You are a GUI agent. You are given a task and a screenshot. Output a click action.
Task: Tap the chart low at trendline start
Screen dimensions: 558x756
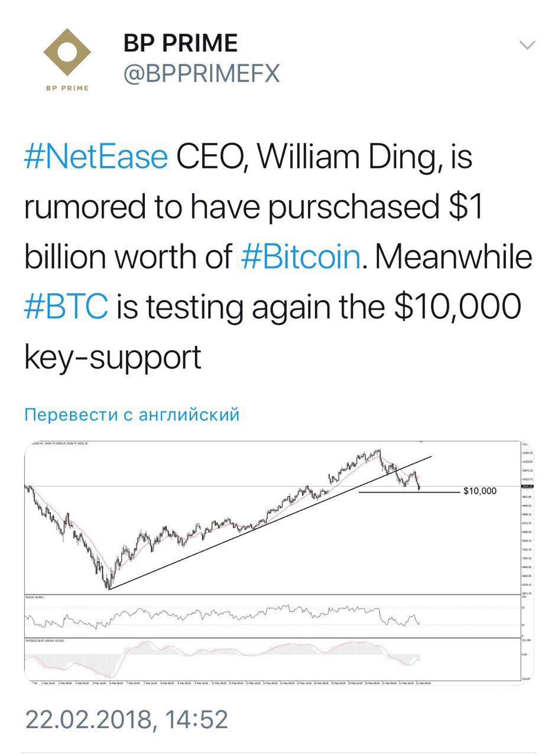[109, 586]
